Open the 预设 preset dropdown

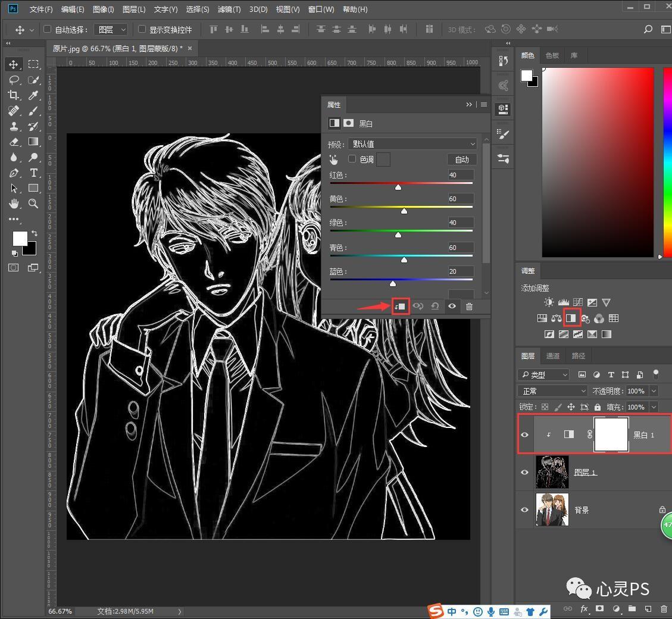coord(412,144)
